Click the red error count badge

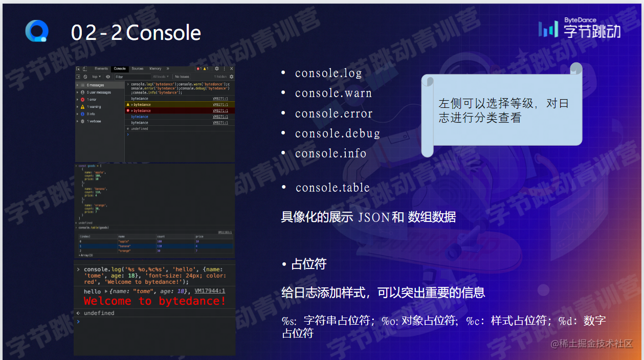tap(199, 69)
